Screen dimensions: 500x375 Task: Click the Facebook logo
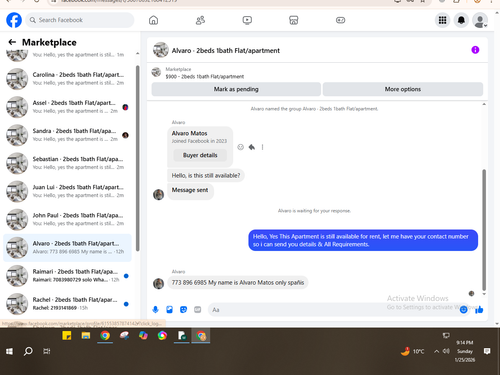pyautogui.click(x=14, y=20)
